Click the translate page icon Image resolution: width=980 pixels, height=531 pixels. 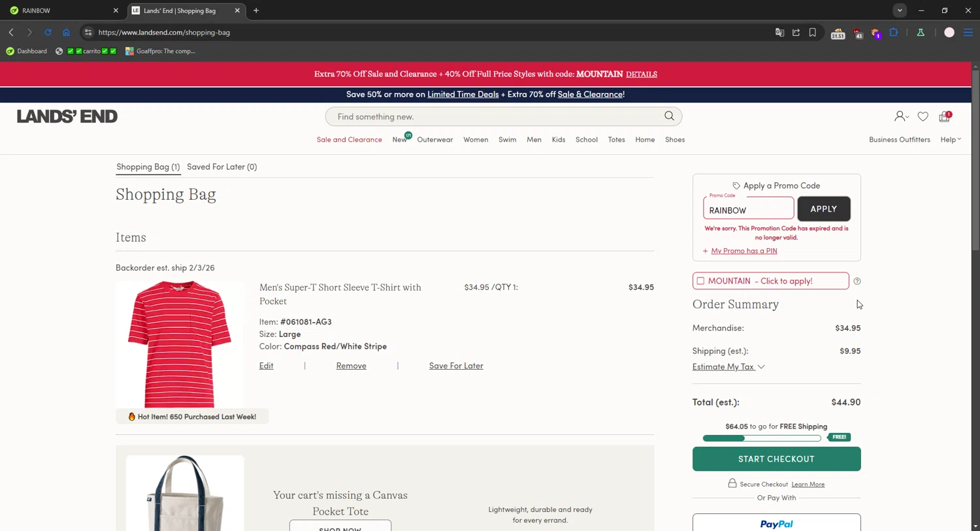(x=779, y=32)
